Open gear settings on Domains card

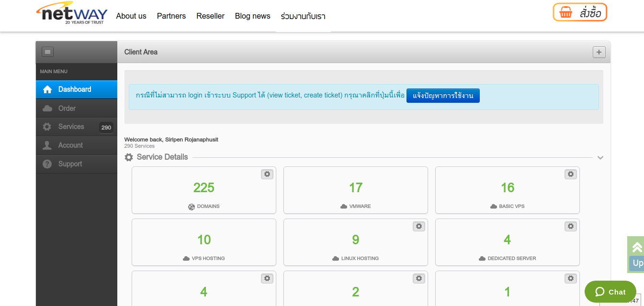click(267, 174)
